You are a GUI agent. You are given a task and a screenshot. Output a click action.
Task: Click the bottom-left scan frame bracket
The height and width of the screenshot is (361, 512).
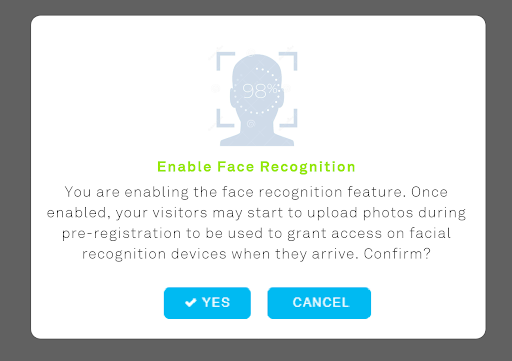[225, 118]
